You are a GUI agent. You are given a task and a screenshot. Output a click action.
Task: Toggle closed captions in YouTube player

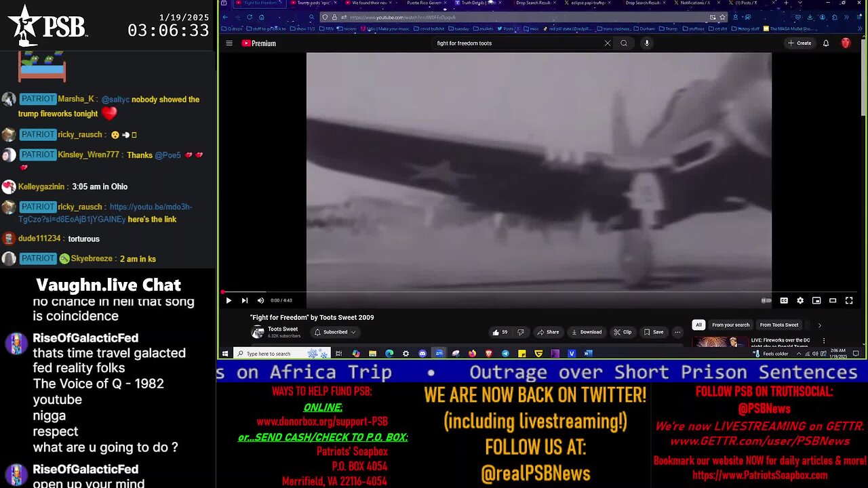(x=784, y=300)
